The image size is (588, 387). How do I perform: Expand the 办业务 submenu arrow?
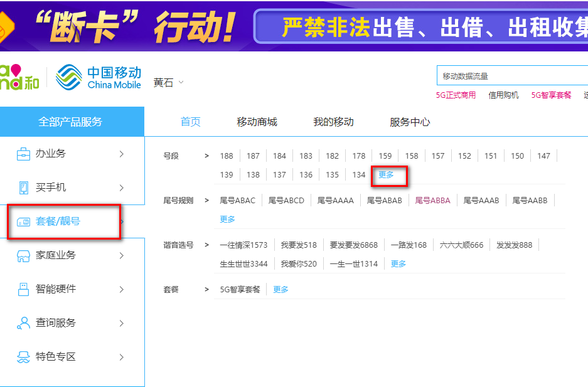pyautogui.click(x=122, y=154)
